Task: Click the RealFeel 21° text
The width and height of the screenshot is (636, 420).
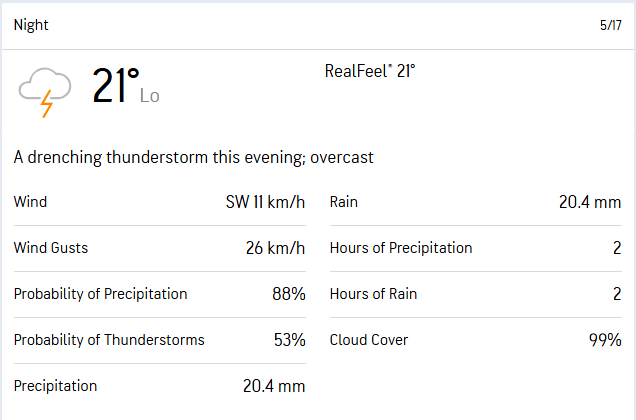Action: pyautogui.click(x=370, y=71)
